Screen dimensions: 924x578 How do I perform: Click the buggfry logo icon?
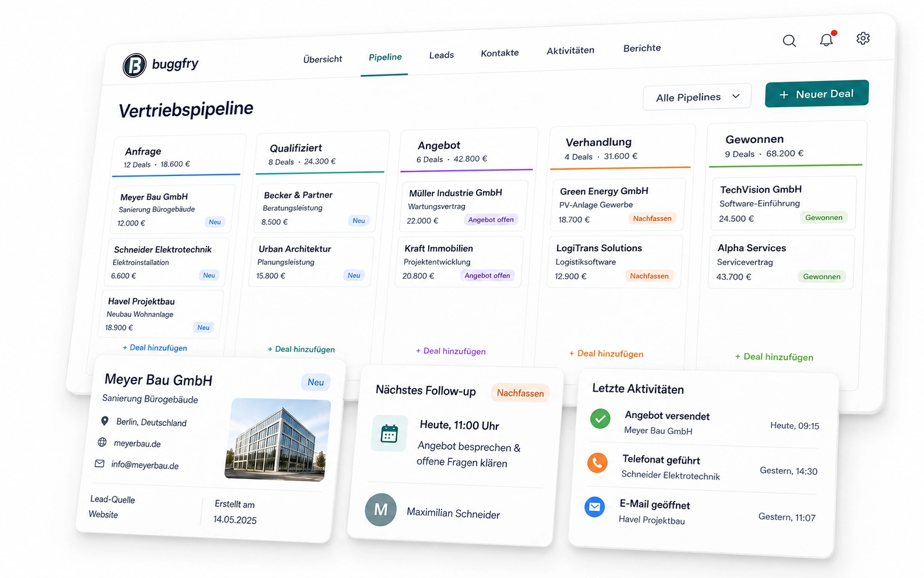click(135, 65)
